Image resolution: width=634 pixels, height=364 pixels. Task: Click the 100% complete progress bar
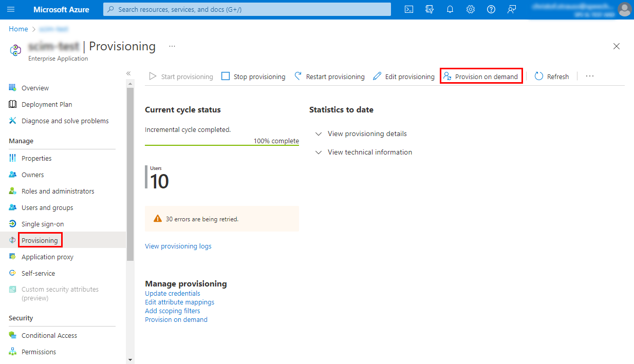[222, 145]
